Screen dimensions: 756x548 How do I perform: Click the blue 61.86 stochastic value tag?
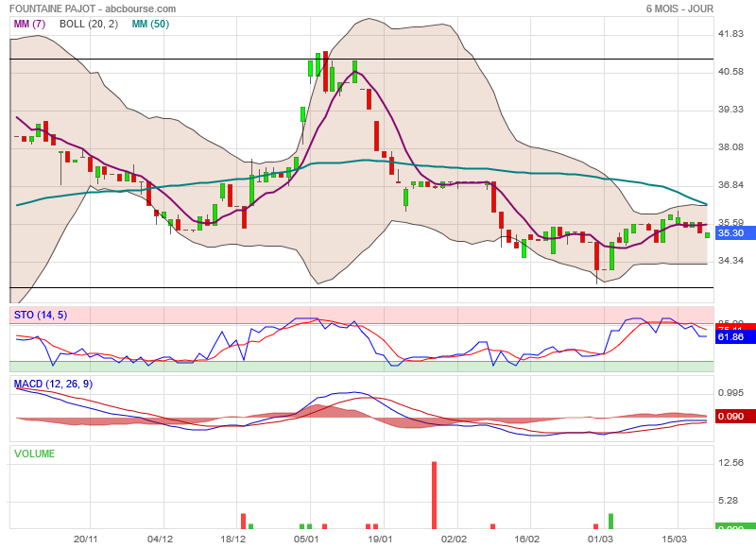(730, 336)
